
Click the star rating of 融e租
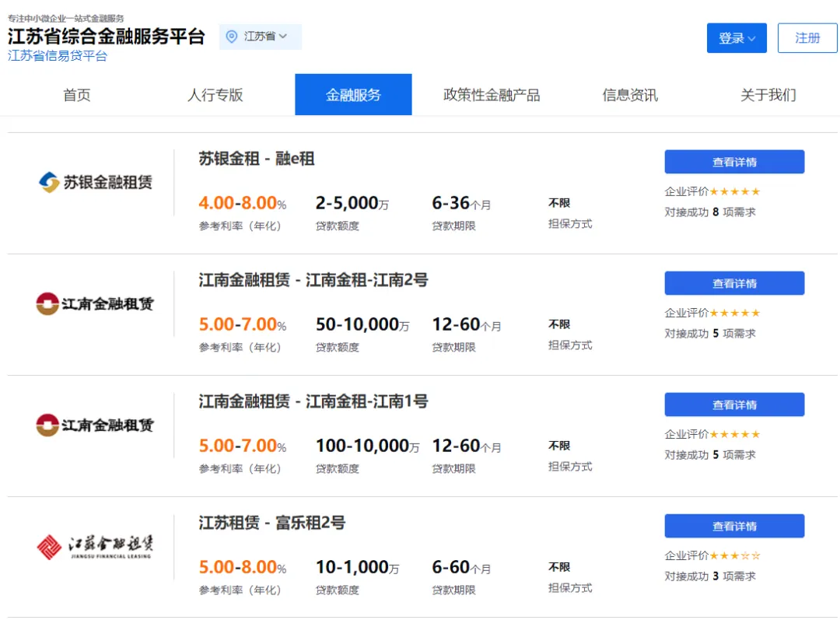point(735,191)
